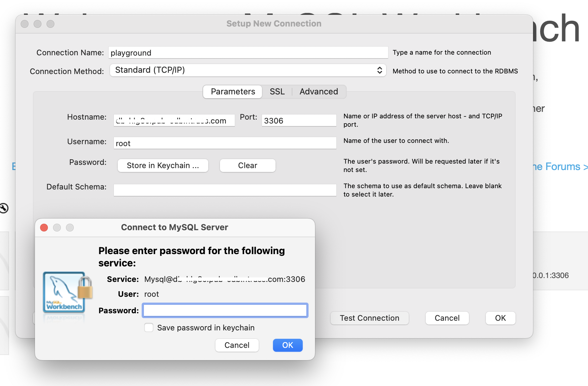The height and width of the screenshot is (386, 588).
Task: Click the User value root in dialog
Action: point(152,294)
